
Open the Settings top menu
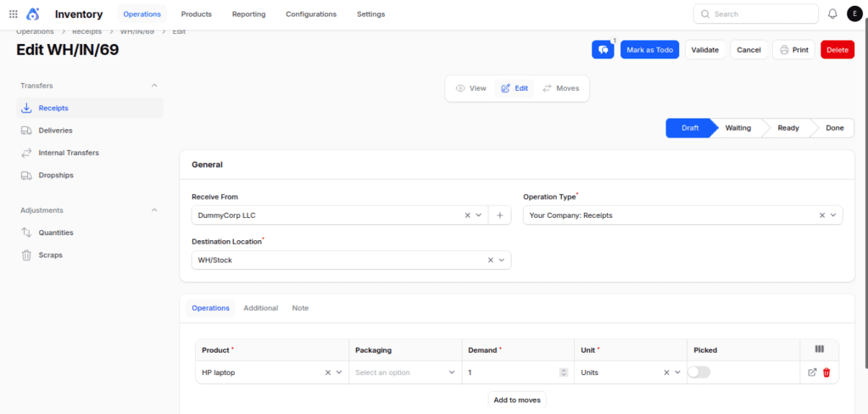pos(371,14)
